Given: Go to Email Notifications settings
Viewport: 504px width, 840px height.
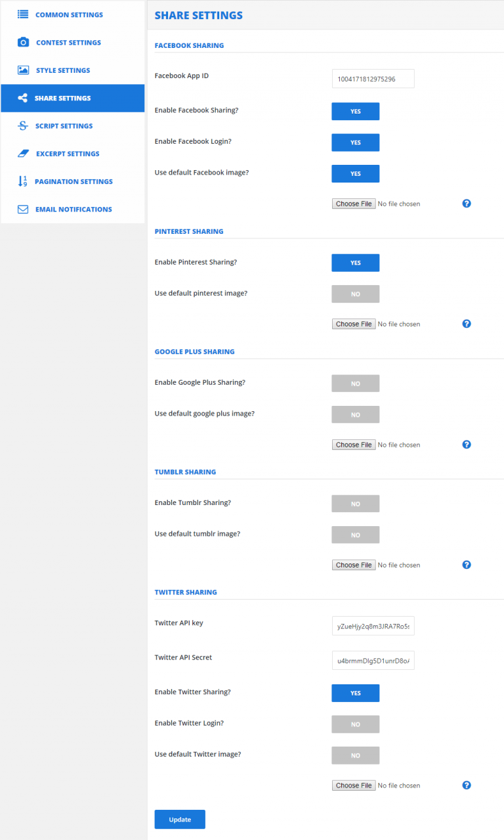Looking at the screenshot, I should click(x=72, y=209).
